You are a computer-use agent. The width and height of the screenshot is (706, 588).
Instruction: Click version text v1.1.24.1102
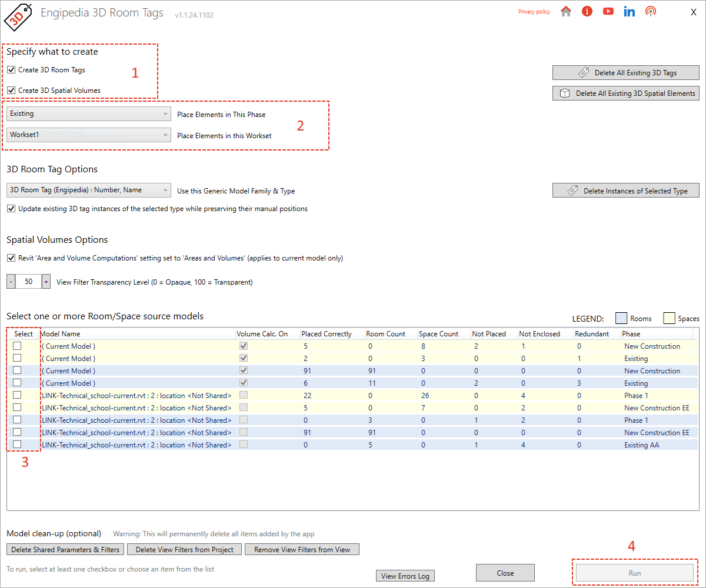coord(194,15)
